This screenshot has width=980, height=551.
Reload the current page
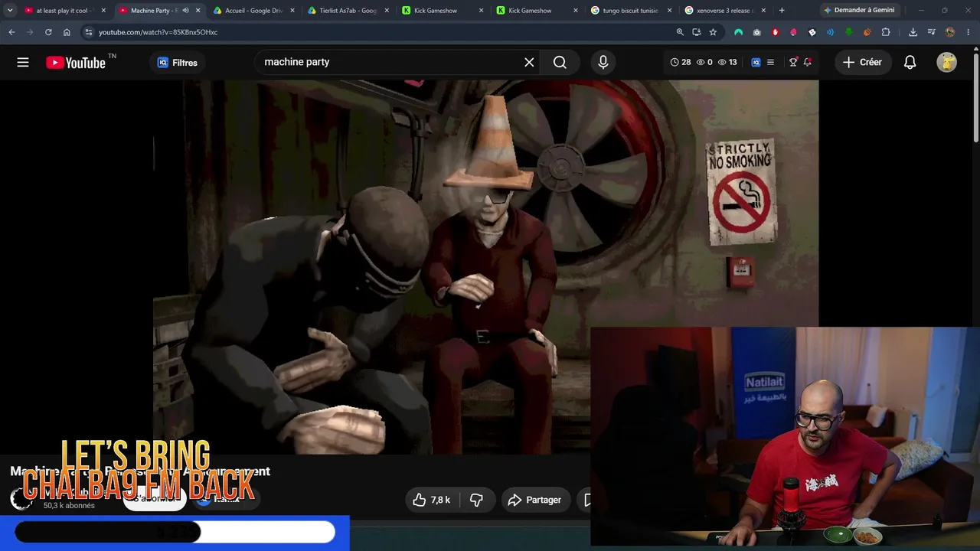click(48, 32)
